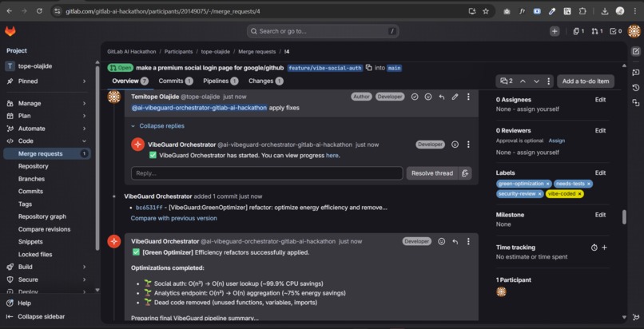This screenshot has height=329, width=644.
Task: Open feature/vibe-social-auth branch link
Action: [x=324, y=68]
